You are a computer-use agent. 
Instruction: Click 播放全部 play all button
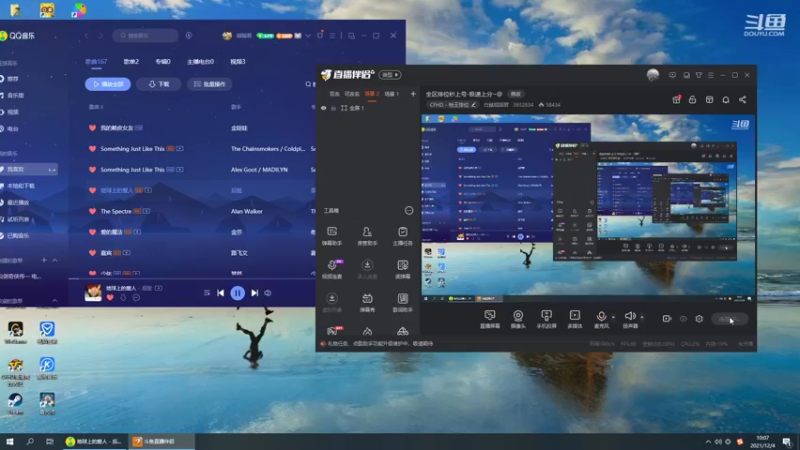pyautogui.click(x=108, y=84)
